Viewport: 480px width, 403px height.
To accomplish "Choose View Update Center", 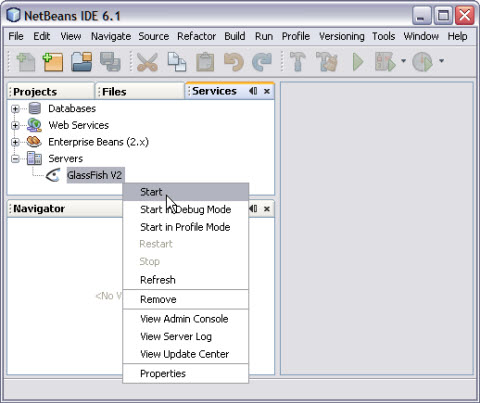I will 186,354.
